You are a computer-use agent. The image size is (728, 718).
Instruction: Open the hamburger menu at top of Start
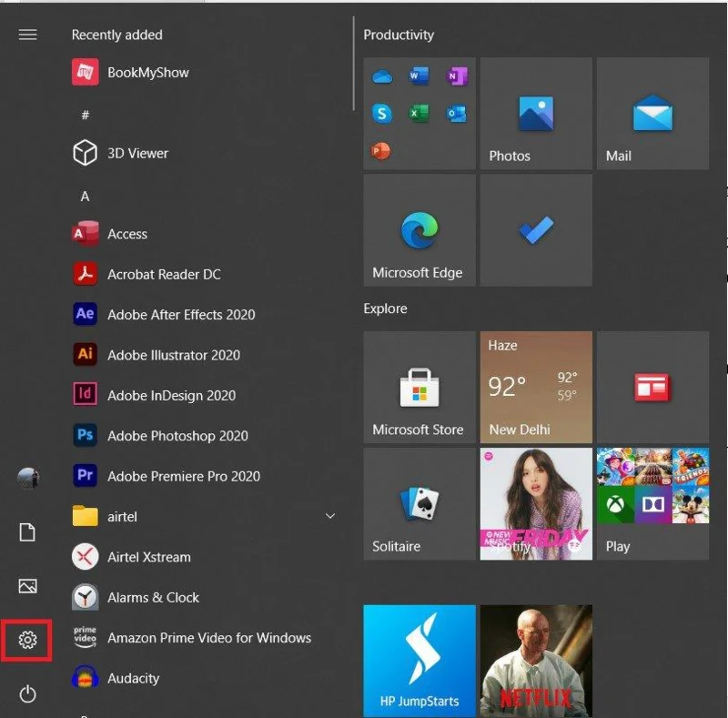coord(27,35)
